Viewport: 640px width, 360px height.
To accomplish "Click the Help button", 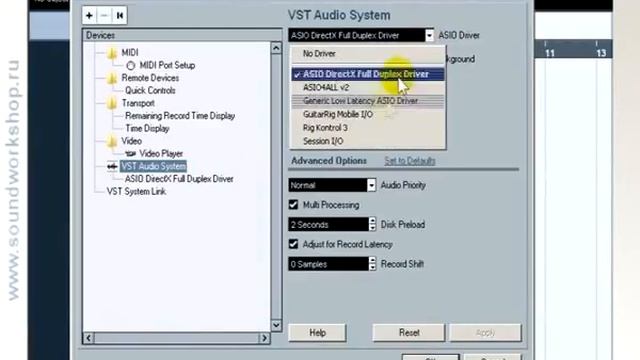I will 317,333.
